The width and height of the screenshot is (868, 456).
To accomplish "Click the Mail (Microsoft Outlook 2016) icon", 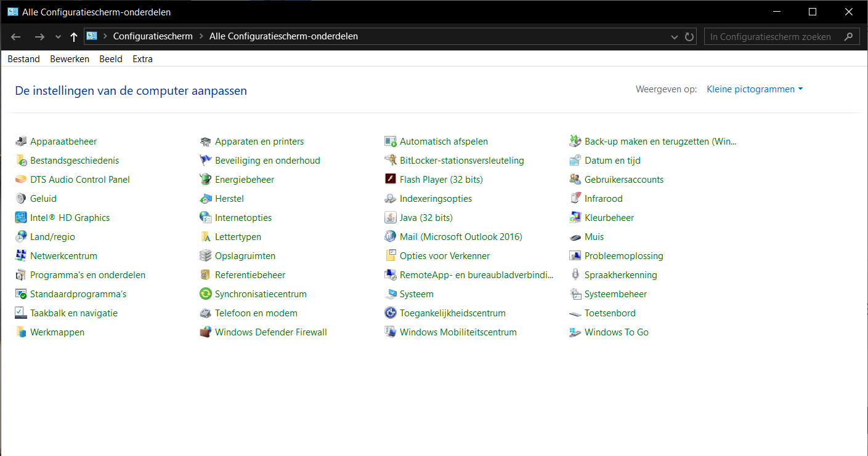I will click(391, 237).
